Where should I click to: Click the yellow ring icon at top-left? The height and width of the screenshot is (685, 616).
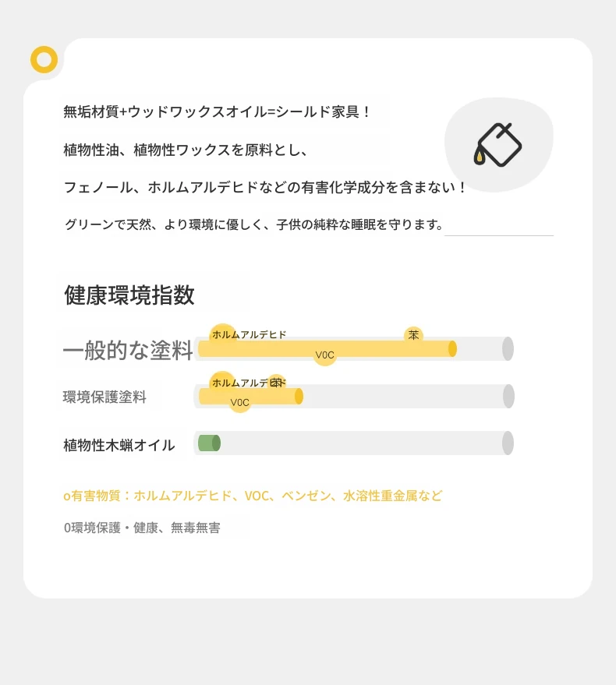[44, 59]
